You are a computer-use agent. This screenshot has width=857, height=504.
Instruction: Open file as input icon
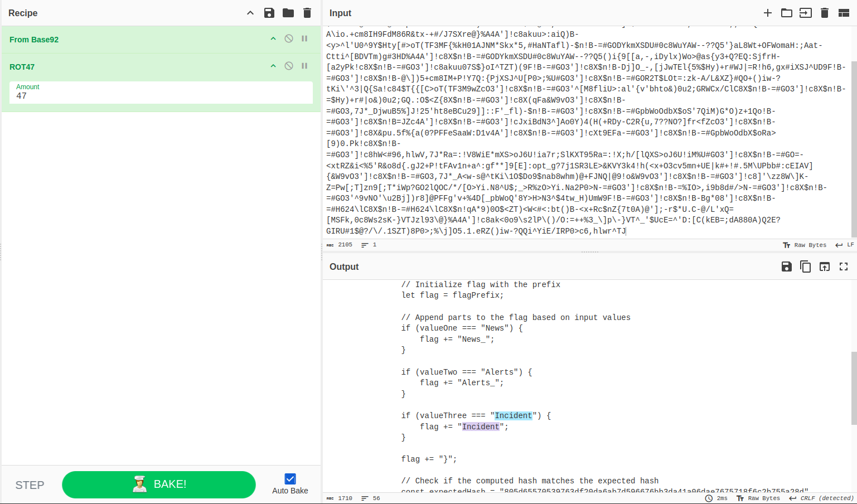806,13
